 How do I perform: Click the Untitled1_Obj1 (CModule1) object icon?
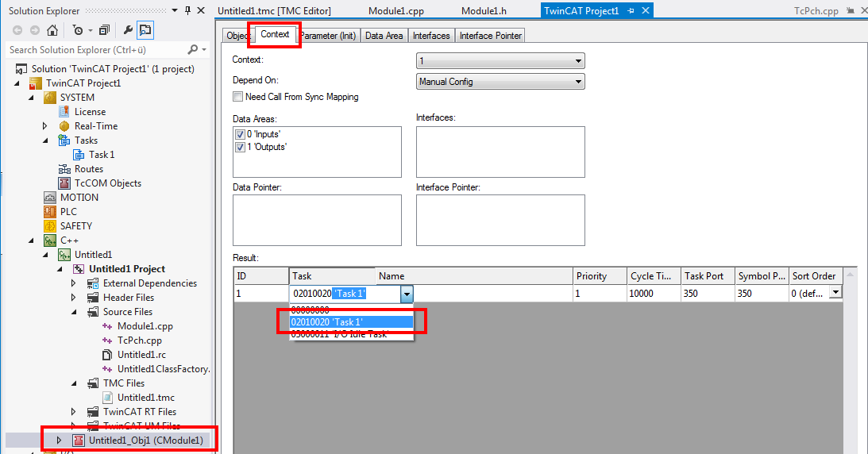click(79, 441)
